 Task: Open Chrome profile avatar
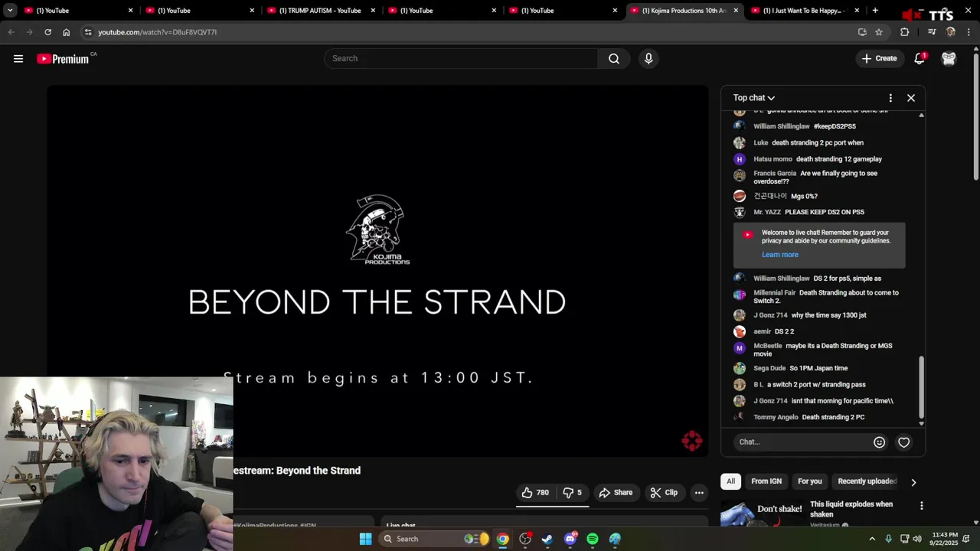[951, 32]
